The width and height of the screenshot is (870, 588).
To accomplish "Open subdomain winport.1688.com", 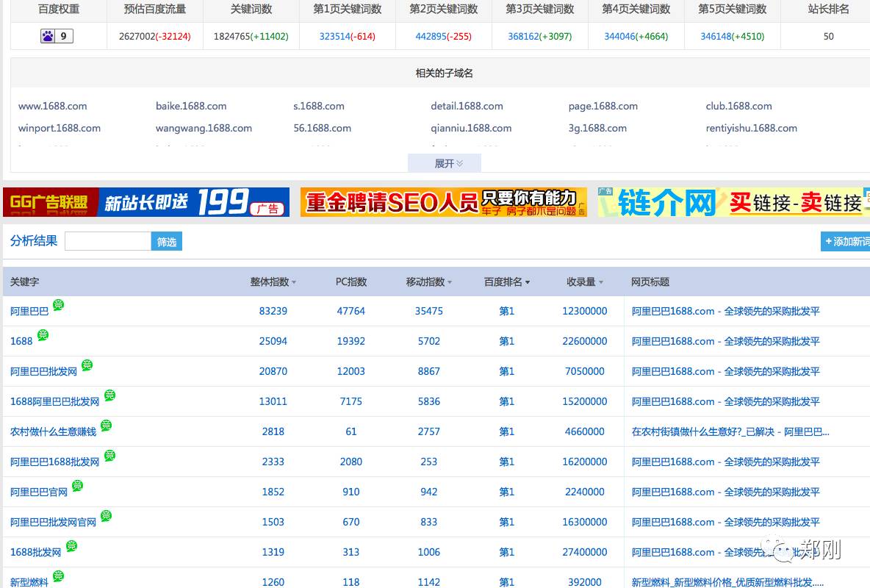I will (60, 129).
